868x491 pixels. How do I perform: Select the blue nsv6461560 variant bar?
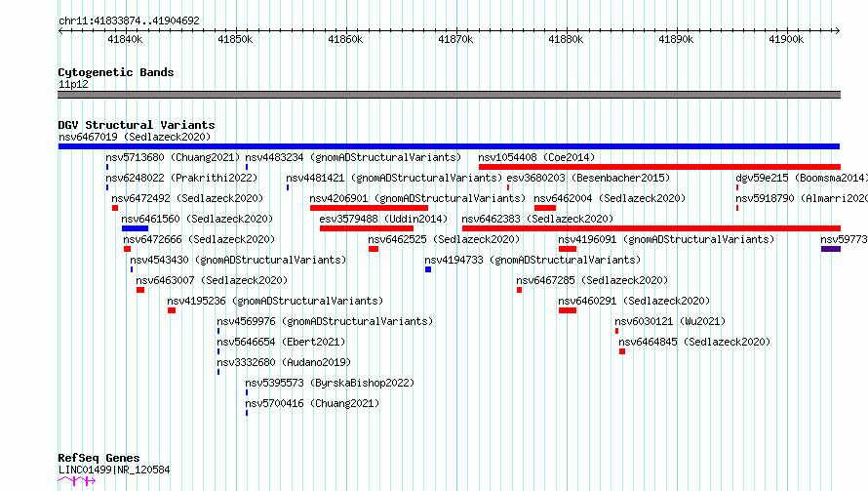click(x=135, y=228)
